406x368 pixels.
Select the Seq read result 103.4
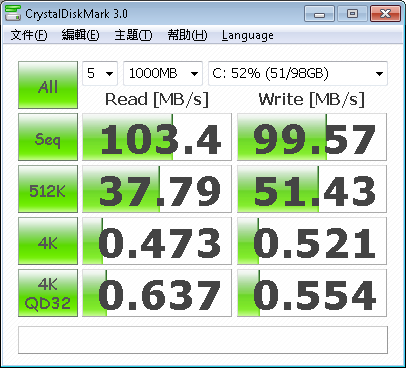tap(157, 137)
